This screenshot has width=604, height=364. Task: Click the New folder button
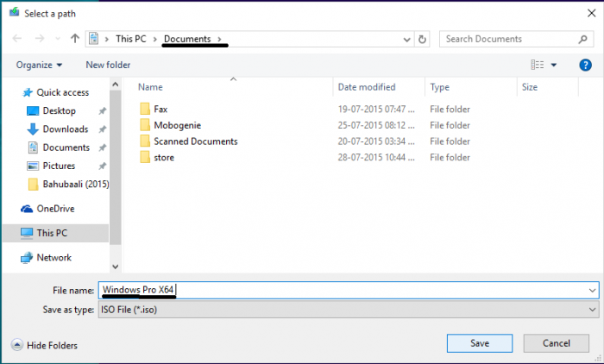(108, 65)
